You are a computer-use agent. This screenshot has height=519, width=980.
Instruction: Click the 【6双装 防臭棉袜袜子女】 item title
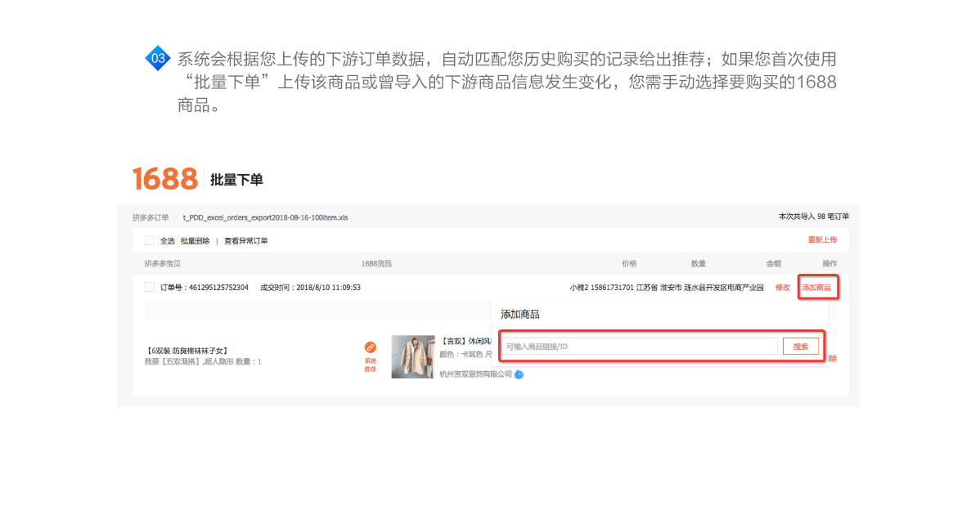point(187,351)
